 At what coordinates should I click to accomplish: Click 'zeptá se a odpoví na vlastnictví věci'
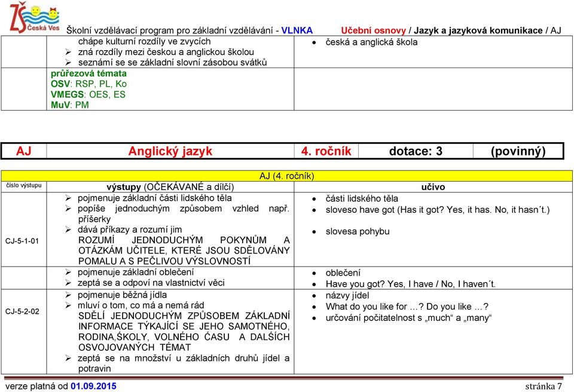point(151,283)
